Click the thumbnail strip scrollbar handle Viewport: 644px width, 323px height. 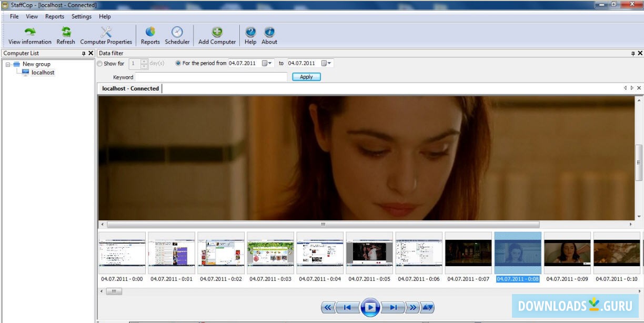point(114,291)
